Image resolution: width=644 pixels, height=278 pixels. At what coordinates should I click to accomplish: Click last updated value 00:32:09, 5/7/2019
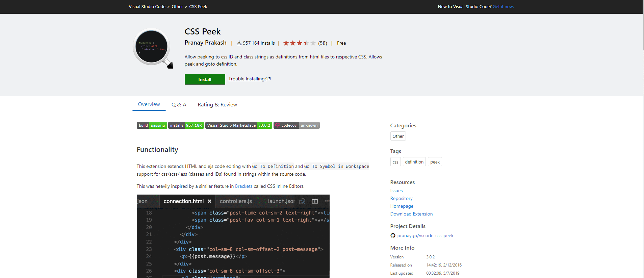443,273
